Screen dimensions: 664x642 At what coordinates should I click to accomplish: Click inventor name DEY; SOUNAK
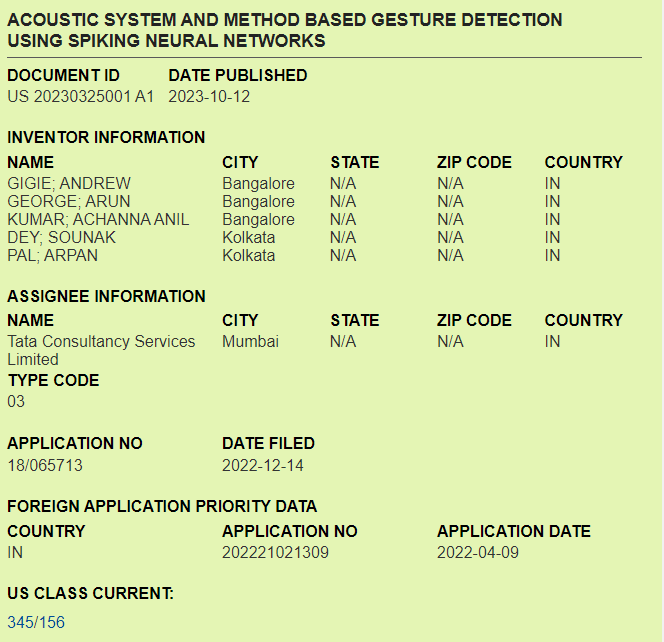pyautogui.click(x=62, y=238)
